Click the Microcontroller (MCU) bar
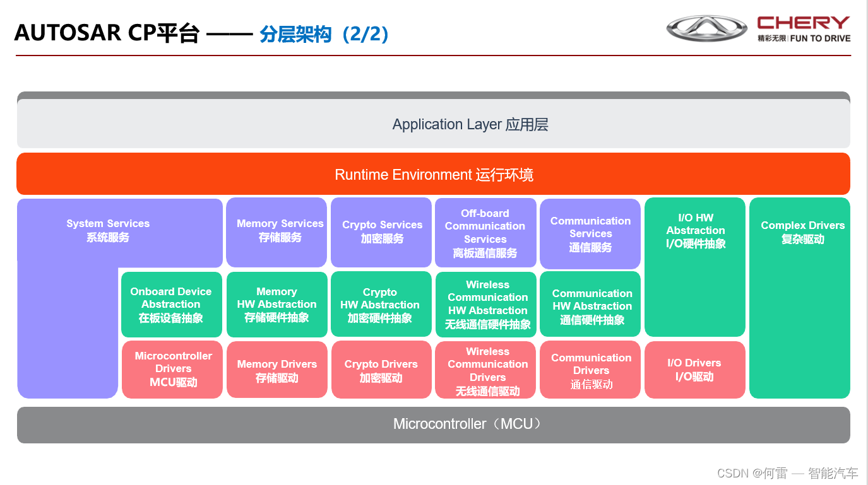The image size is (868, 485). [467, 424]
